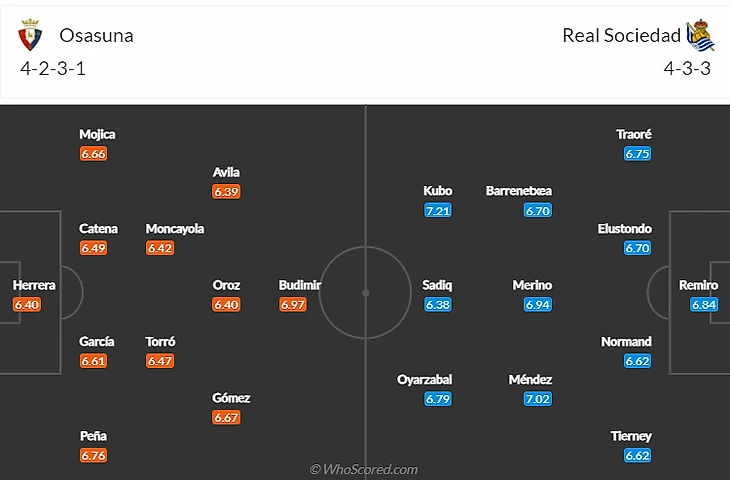Select Méndez's 7.02 rating badge
730x480 pixels.
coord(538,399)
